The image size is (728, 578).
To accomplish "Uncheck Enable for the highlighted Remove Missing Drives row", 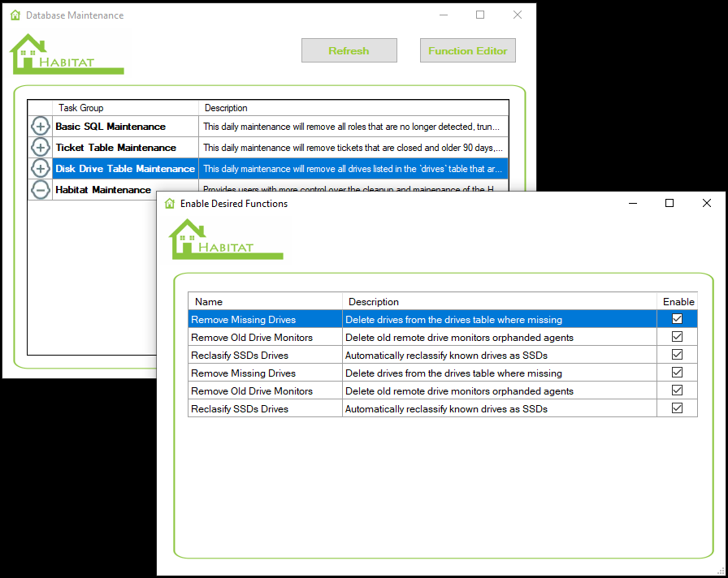I will 677,319.
